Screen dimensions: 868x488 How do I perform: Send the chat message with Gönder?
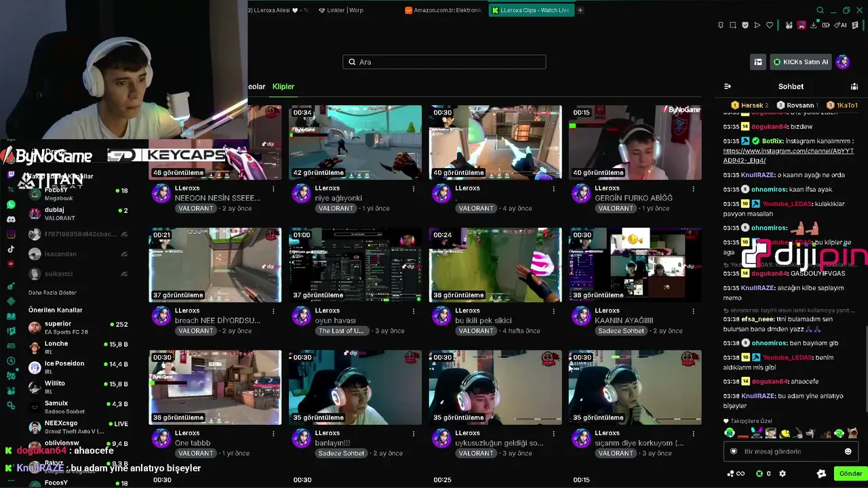point(850,474)
